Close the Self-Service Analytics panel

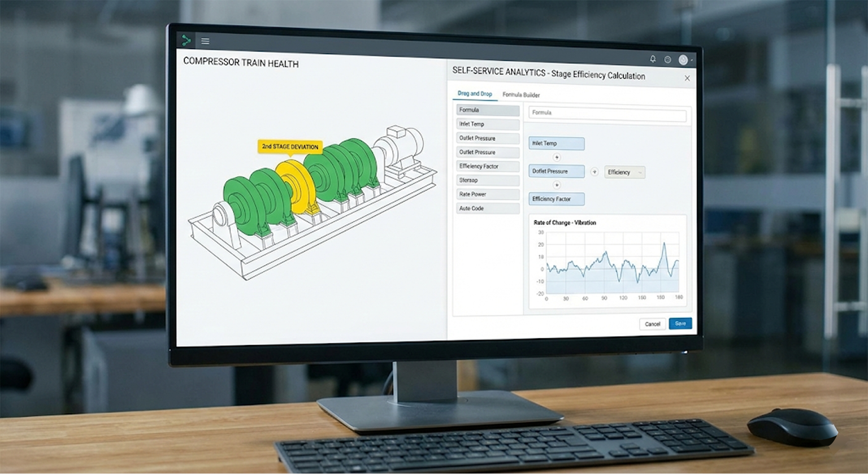[x=687, y=79]
